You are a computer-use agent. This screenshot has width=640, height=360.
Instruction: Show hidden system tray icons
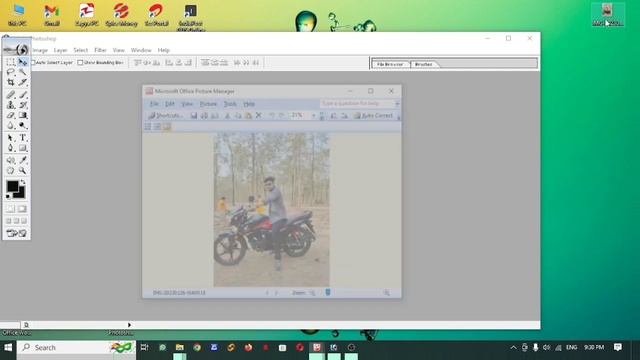click(513, 347)
